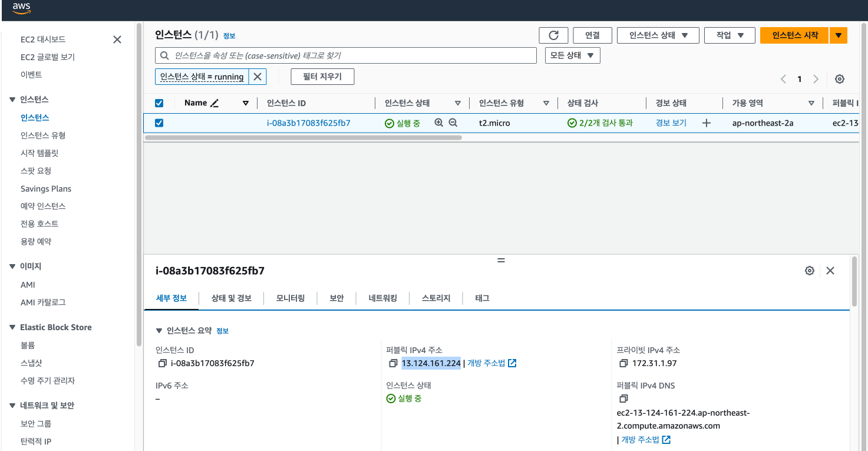Viewport: 868px width, 451px height.
Task: Click the 연결 connect button
Action: 592,35
